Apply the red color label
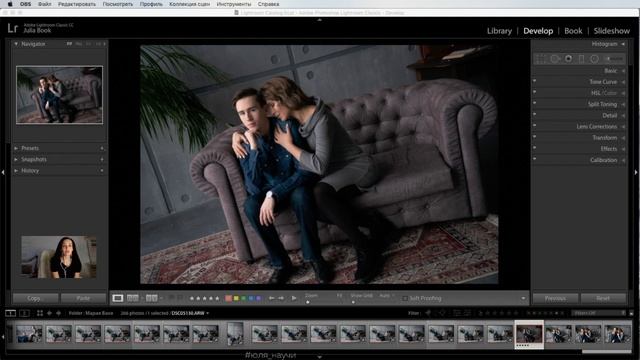This screenshot has width=640, height=360. point(228,298)
